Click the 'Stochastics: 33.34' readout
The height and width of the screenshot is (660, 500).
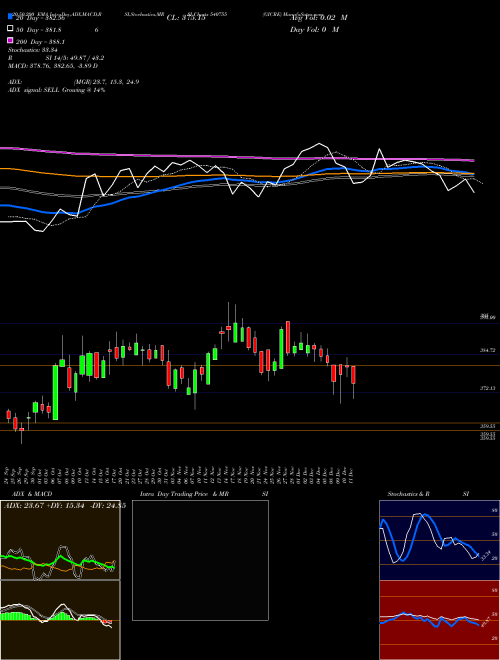33,50
